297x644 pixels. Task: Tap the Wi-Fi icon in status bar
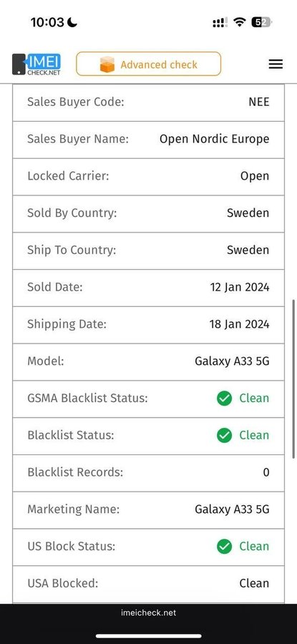pyautogui.click(x=239, y=22)
